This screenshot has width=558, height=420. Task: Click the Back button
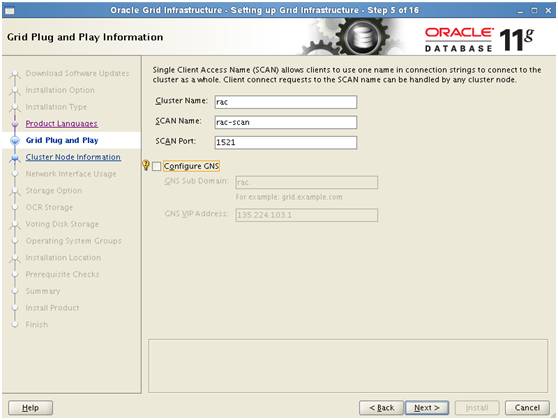(381, 408)
